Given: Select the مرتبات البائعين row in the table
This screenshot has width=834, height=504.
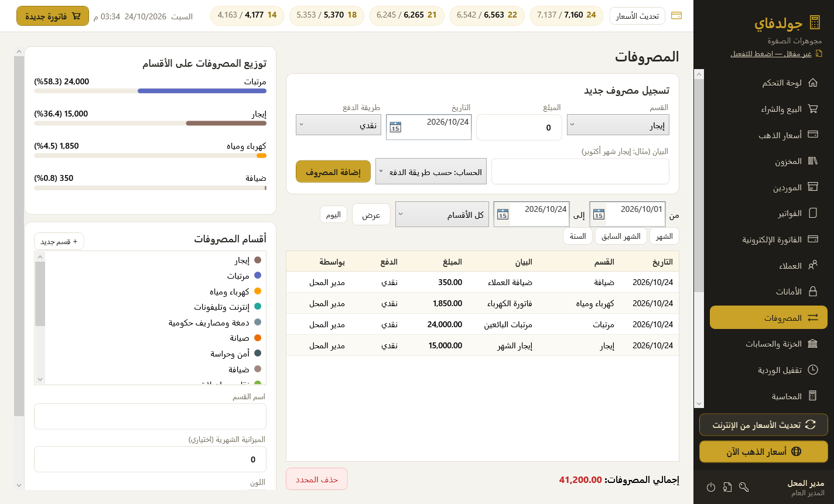Looking at the screenshot, I should (x=483, y=324).
